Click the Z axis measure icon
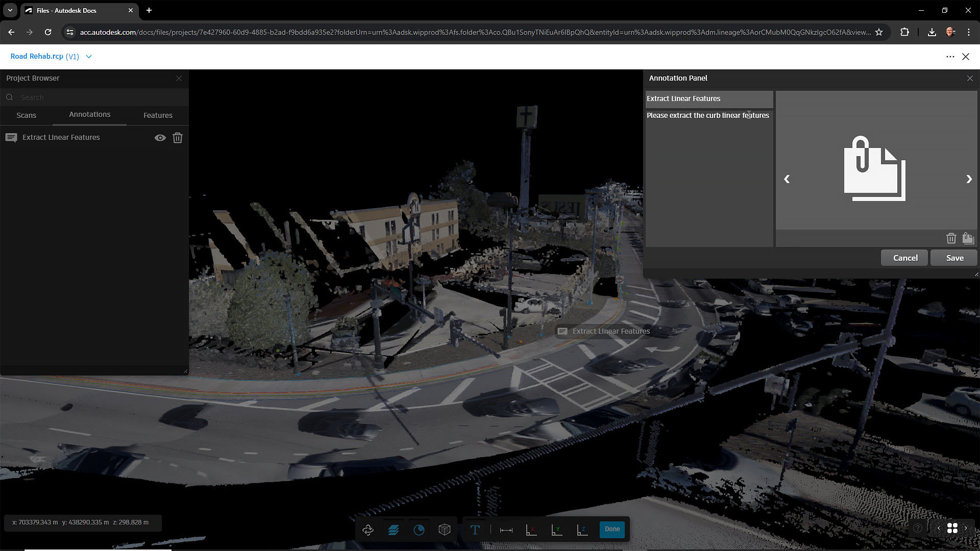The height and width of the screenshot is (551, 980). (x=582, y=530)
